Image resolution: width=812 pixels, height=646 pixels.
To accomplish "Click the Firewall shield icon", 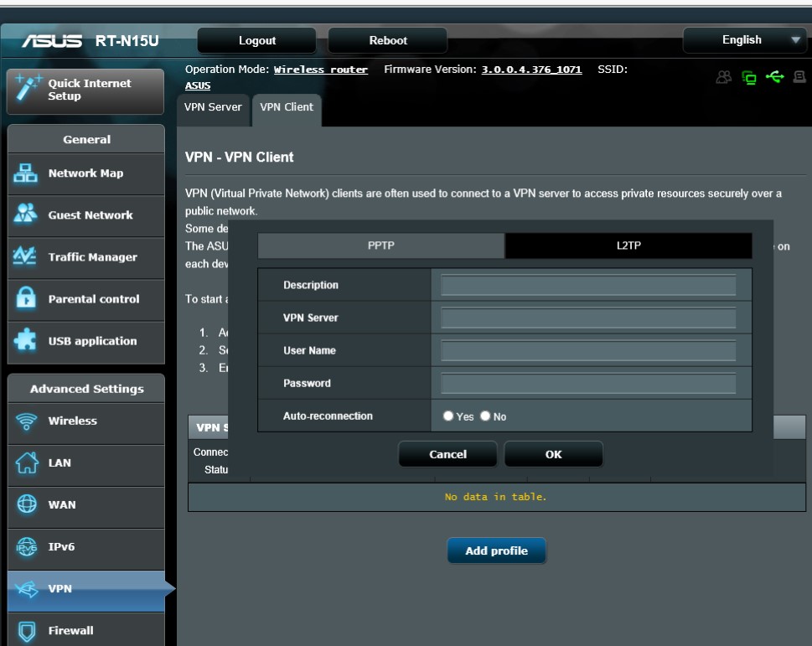I will [x=26, y=630].
